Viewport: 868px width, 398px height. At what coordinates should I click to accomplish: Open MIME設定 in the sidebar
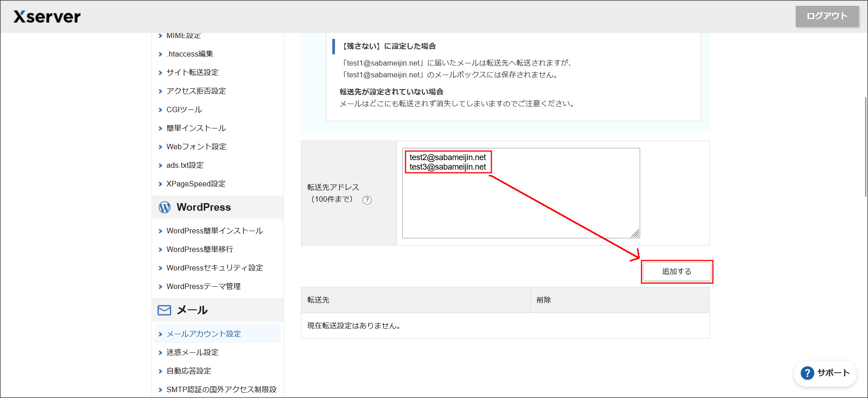[184, 35]
